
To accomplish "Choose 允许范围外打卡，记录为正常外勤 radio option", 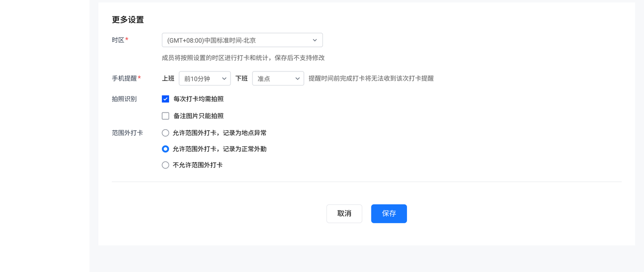I will (166, 149).
